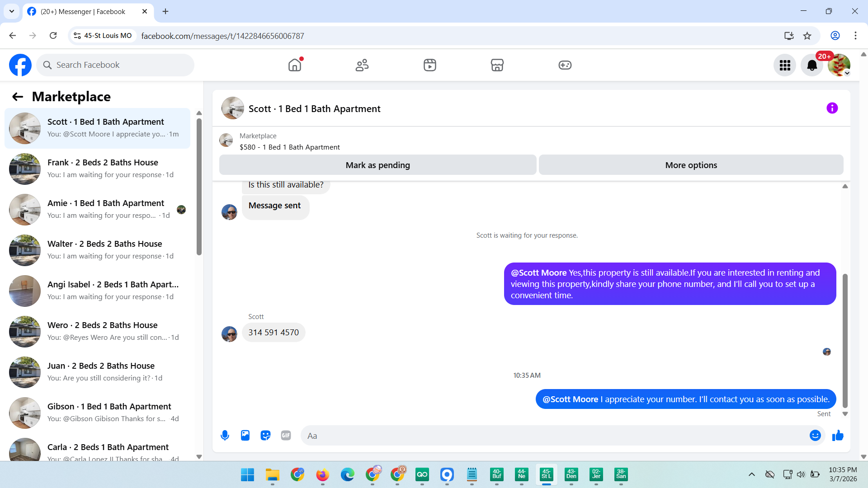Open Firefox from the taskbar

322,474
